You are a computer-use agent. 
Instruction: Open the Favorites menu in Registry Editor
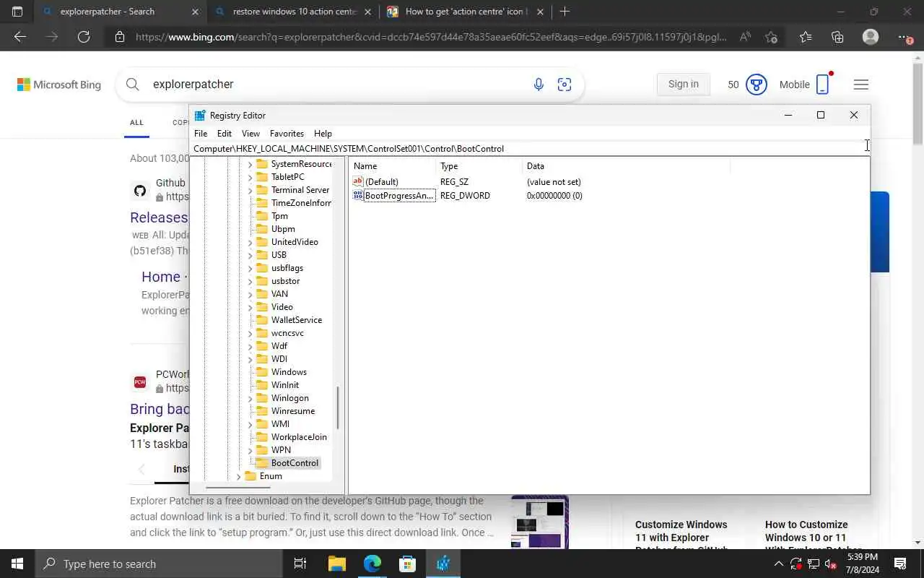pos(287,134)
